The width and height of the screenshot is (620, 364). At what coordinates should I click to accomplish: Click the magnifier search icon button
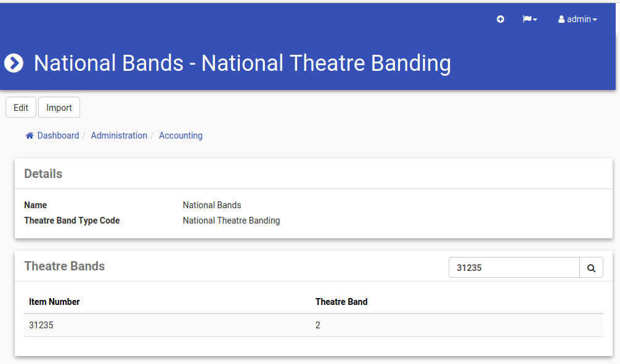[x=591, y=268]
